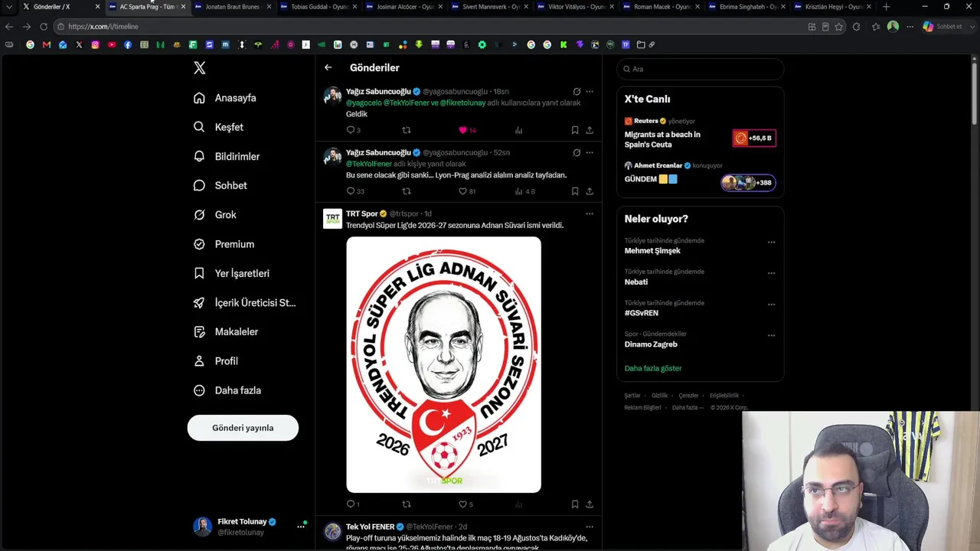Like the "Geldik" post

(x=467, y=130)
